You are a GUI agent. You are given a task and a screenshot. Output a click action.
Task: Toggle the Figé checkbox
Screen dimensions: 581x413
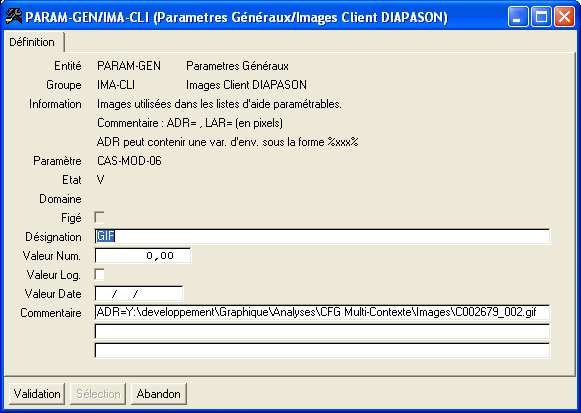(x=99, y=217)
